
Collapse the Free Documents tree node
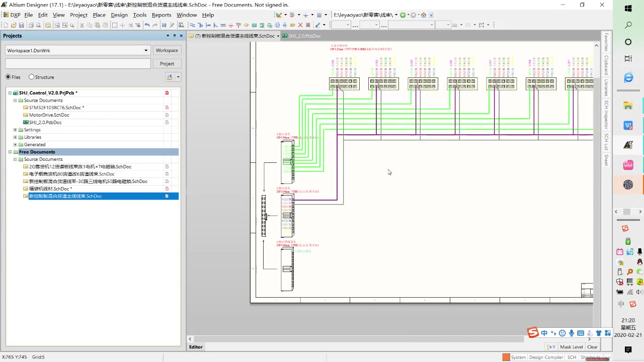pos(10,152)
